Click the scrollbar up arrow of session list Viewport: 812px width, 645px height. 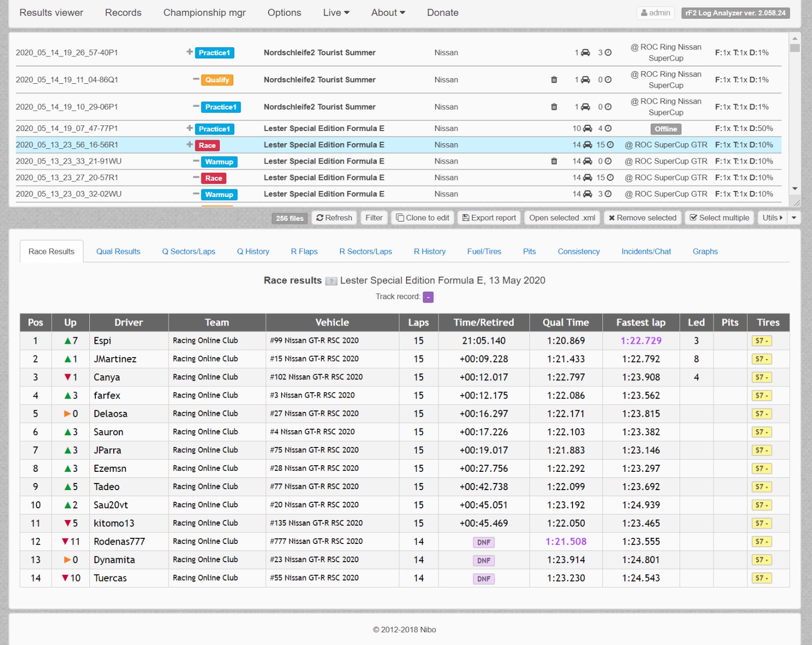click(795, 39)
